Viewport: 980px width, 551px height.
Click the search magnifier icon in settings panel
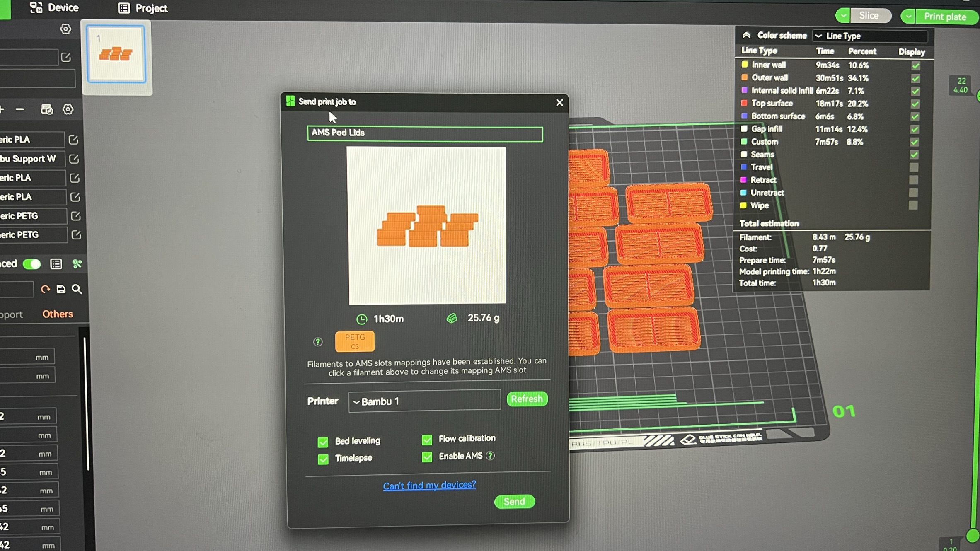point(77,289)
